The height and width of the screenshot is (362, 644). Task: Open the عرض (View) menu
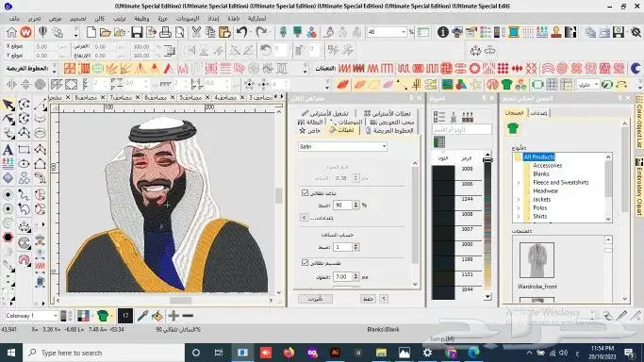[55, 19]
